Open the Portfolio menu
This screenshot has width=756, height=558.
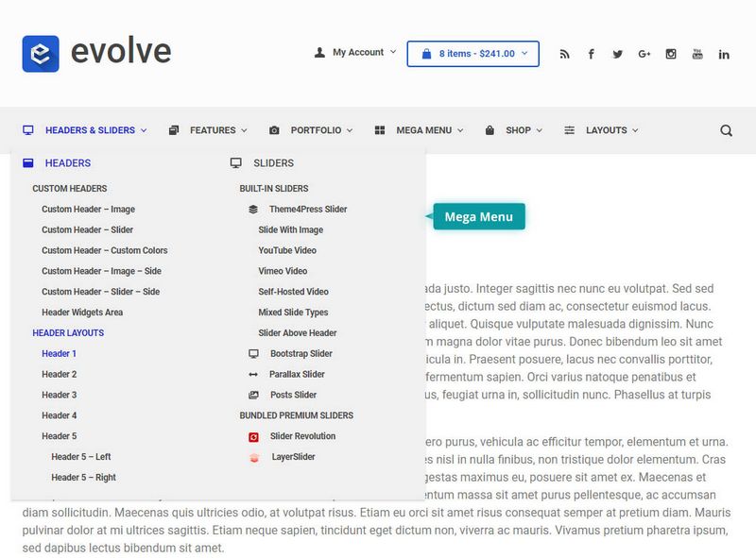[316, 130]
